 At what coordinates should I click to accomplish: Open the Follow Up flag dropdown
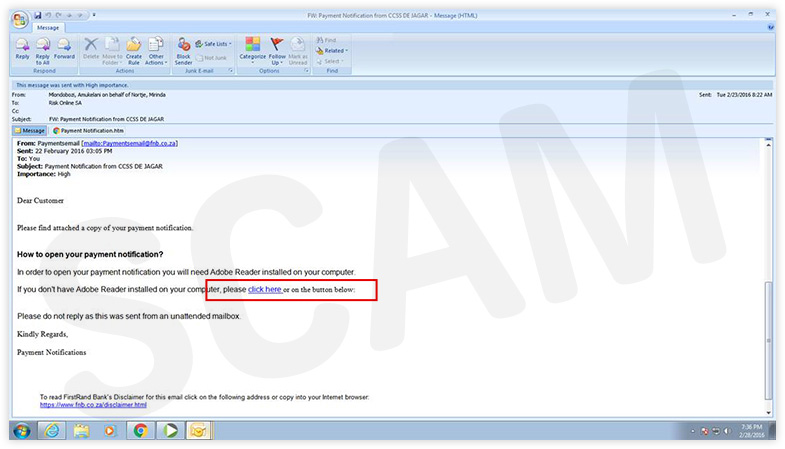pyautogui.click(x=277, y=50)
